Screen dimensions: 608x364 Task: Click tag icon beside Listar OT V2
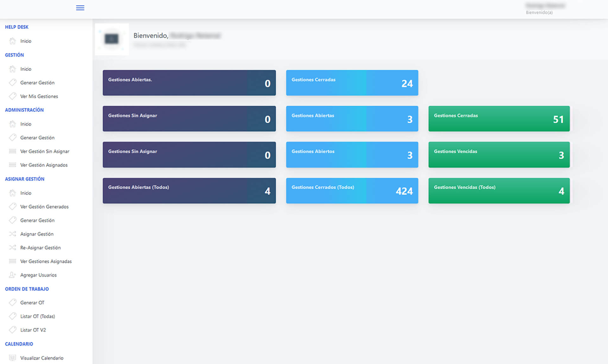click(x=13, y=329)
